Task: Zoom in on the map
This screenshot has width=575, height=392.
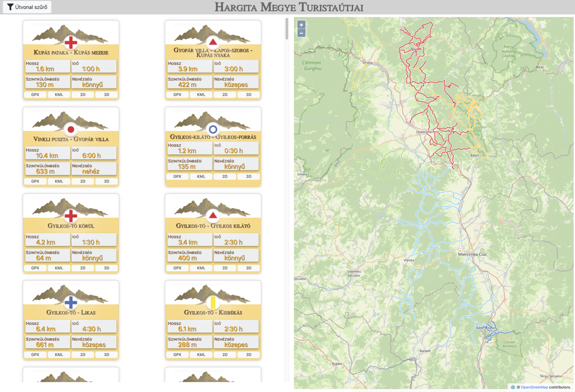Action: (301, 25)
